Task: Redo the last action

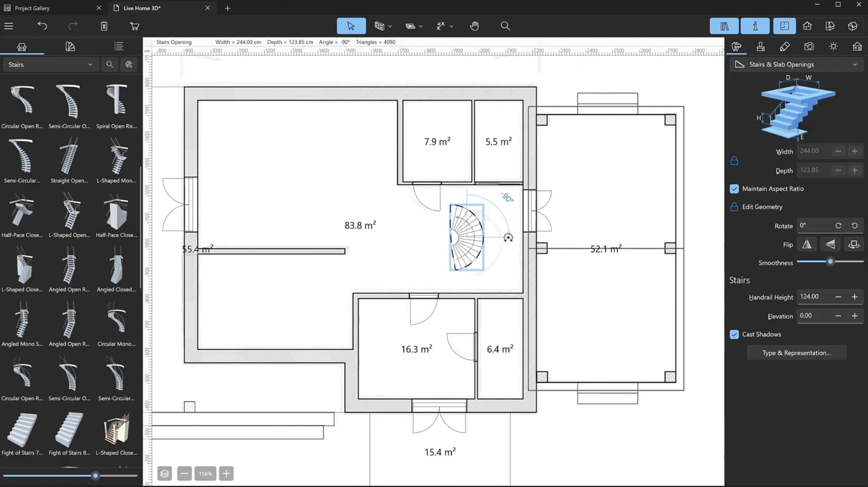Action: [73, 26]
